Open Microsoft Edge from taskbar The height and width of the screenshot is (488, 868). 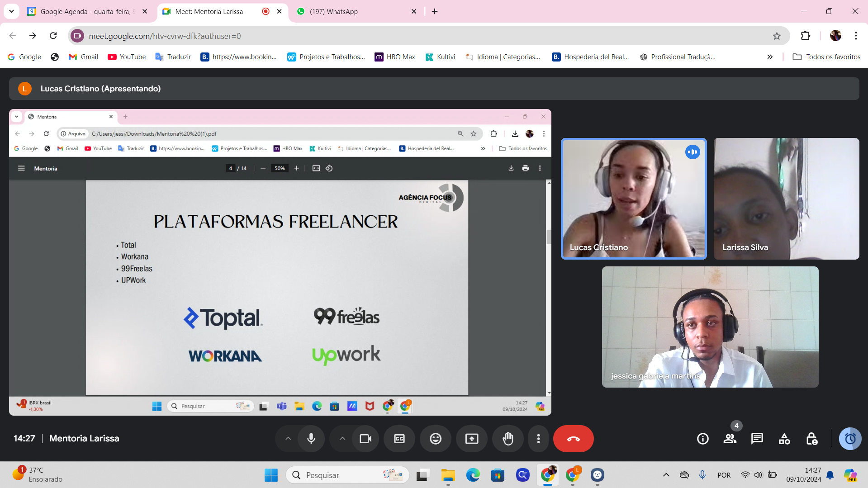tap(473, 475)
